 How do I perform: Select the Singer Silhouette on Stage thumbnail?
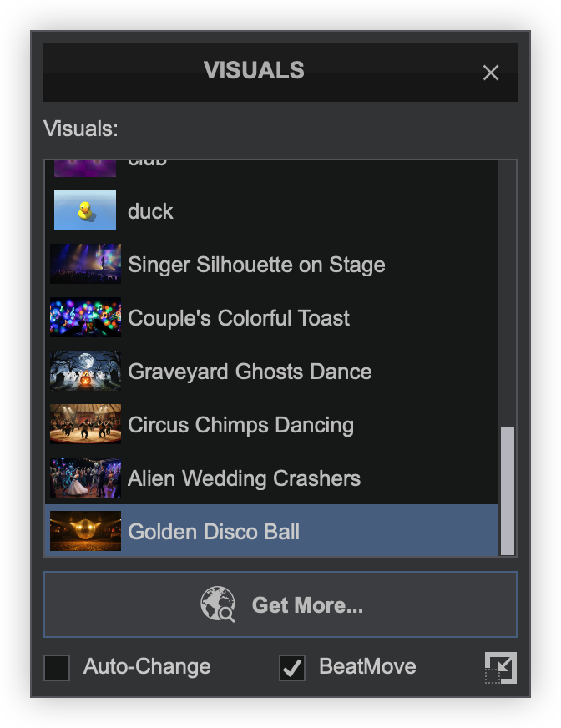[85, 264]
